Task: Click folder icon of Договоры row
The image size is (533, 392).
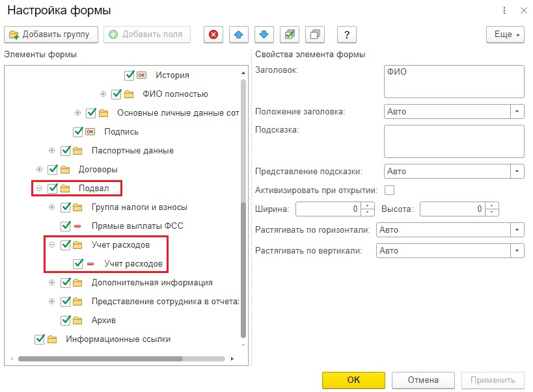Action: click(65, 170)
